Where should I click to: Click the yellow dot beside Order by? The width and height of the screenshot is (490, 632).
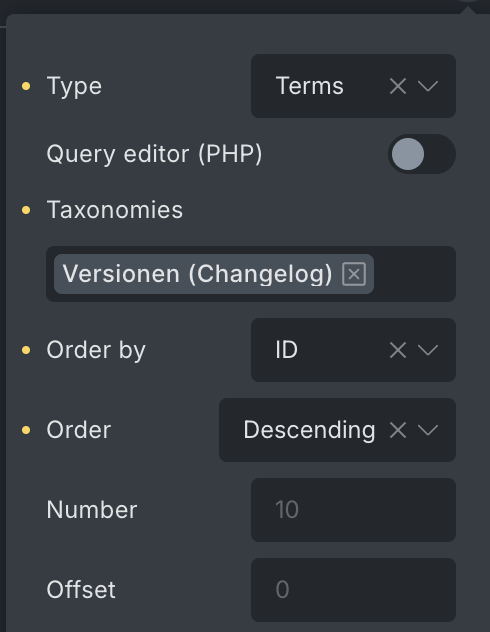[26, 350]
